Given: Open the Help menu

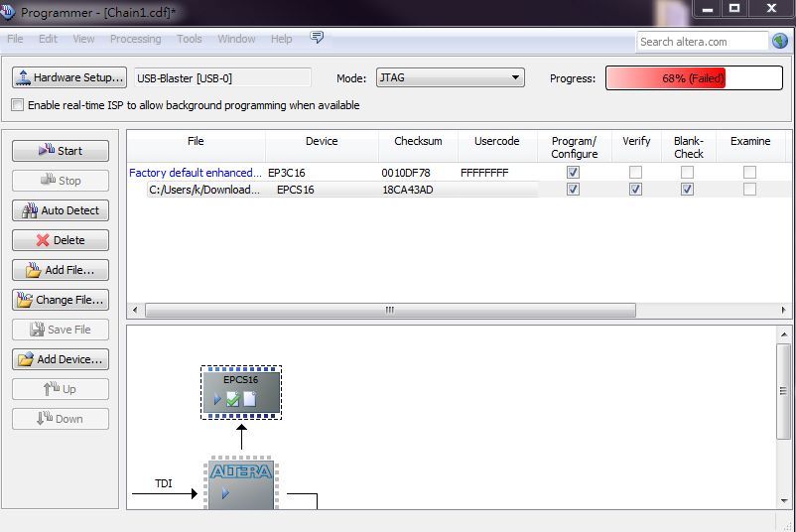Looking at the screenshot, I should point(281,39).
